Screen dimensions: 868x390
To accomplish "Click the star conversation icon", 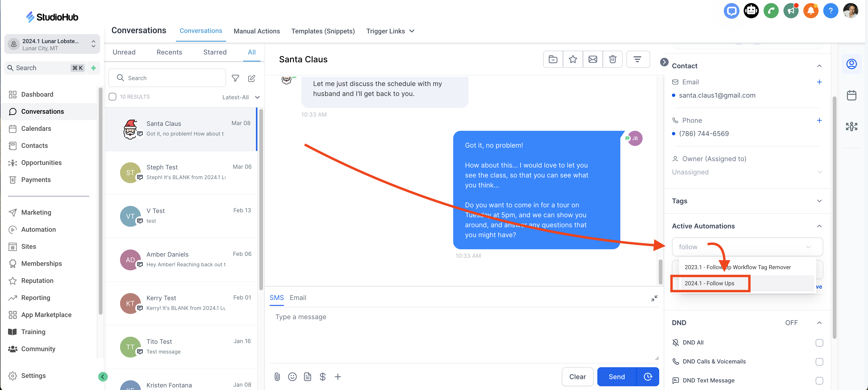I will click(x=573, y=59).
